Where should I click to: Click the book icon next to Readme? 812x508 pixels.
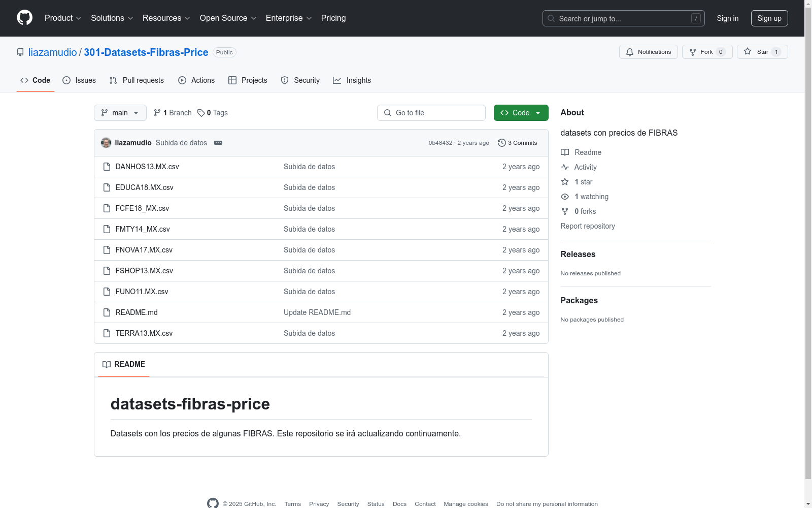click(565, 152)
